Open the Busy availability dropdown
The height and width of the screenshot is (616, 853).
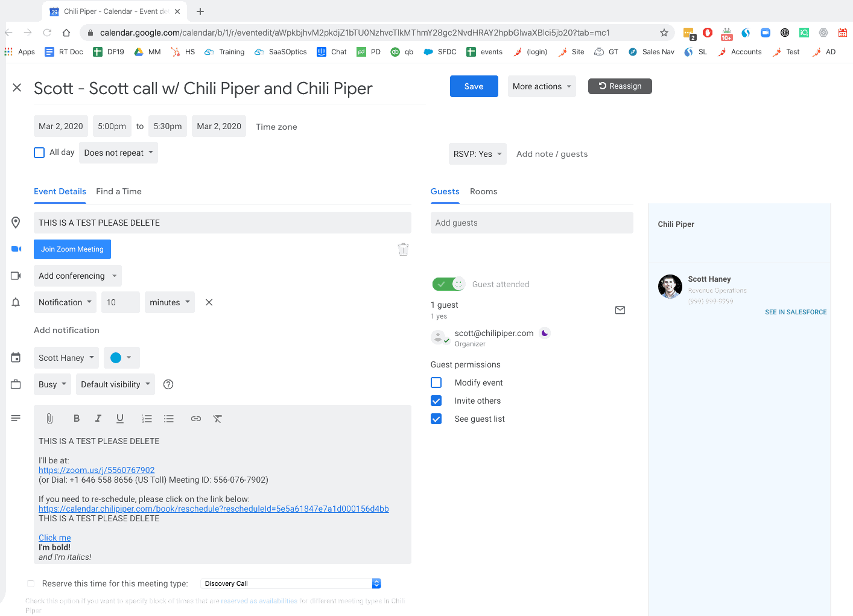click(x=52, y=384)
